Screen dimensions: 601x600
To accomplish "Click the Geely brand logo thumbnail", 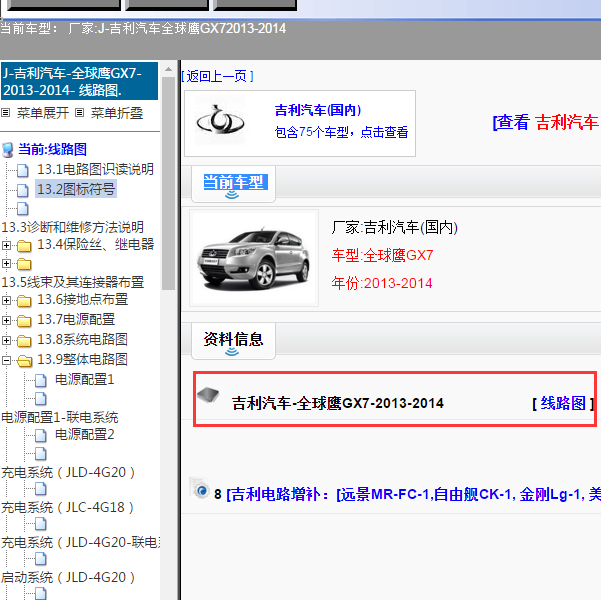I will click(220, 120).
